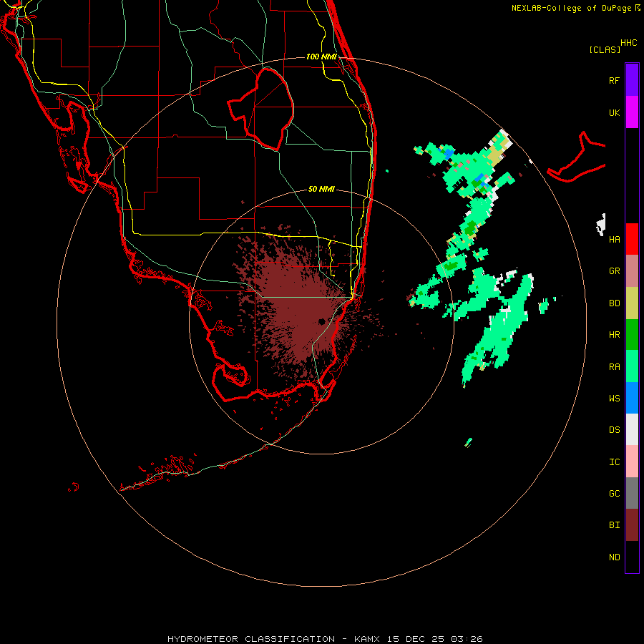Click the WS legend label
This screenshot has width=644, height=644.
[x=614, y=398]
